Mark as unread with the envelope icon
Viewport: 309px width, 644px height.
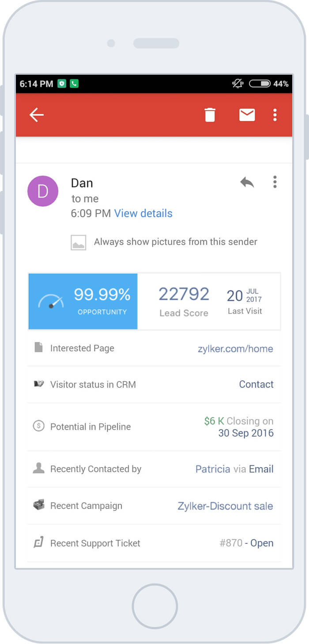pos(247,115)
